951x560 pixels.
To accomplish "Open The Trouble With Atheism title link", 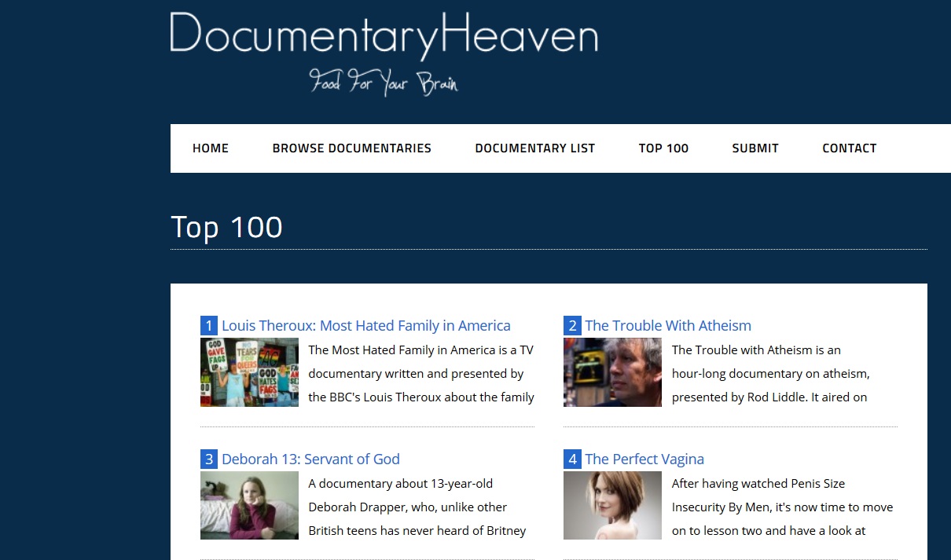I will (667, 326).
